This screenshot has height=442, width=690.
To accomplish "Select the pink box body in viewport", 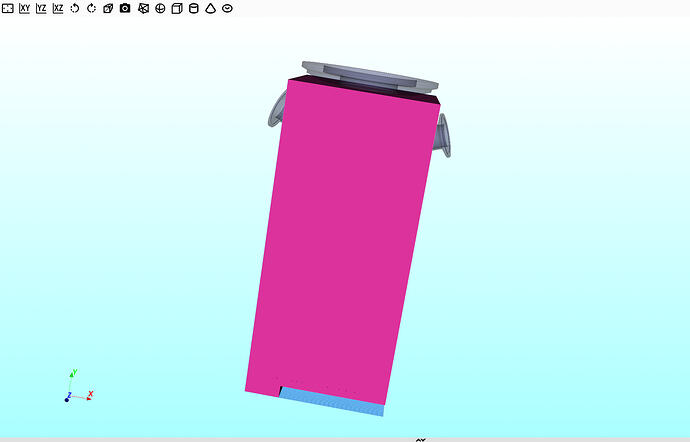I will [x=341, y=242].
